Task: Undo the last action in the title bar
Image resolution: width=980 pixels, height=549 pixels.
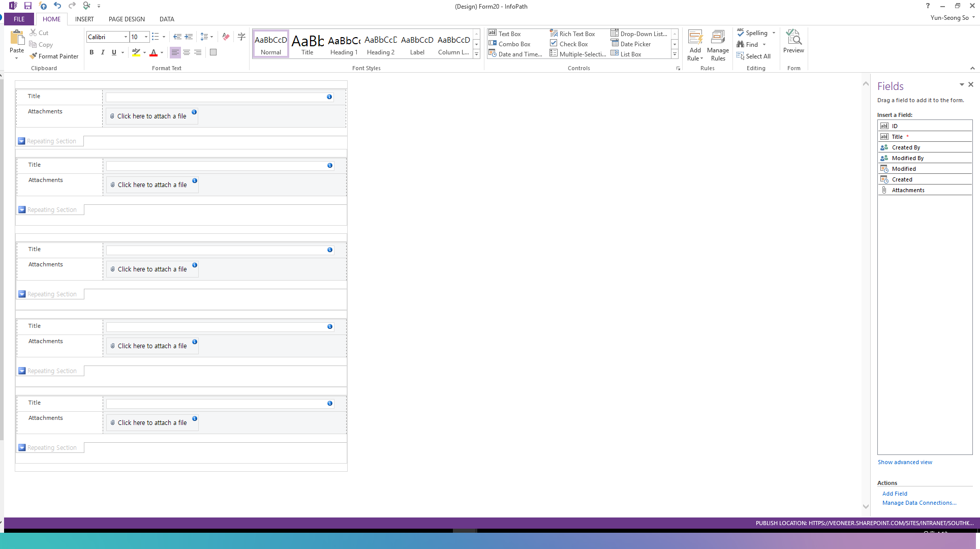Action: click(57, 6)
